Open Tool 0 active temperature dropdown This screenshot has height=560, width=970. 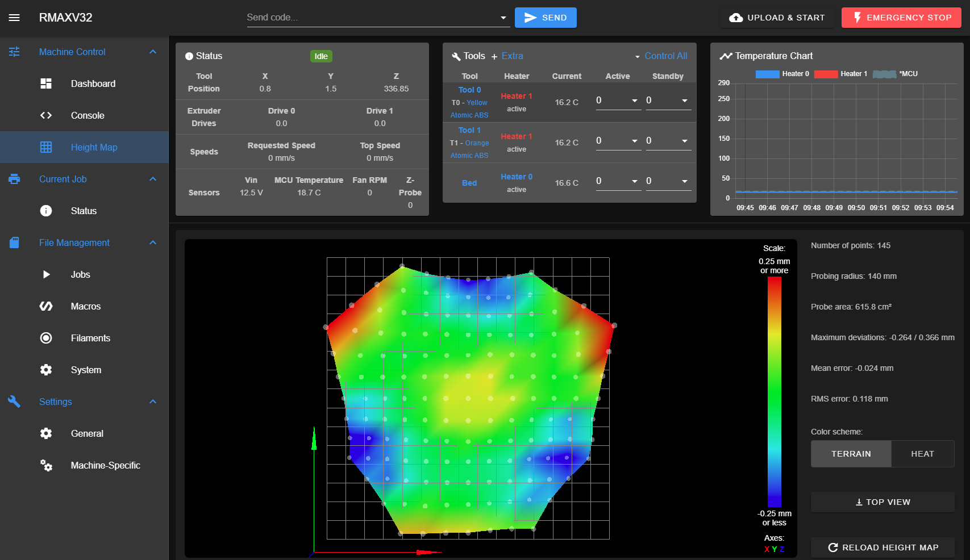point(635,101)
